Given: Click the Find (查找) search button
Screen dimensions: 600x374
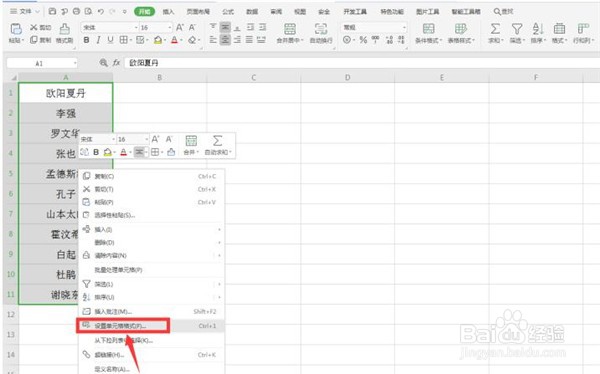Looking at the screenshot, I should [x=503, y=12].
